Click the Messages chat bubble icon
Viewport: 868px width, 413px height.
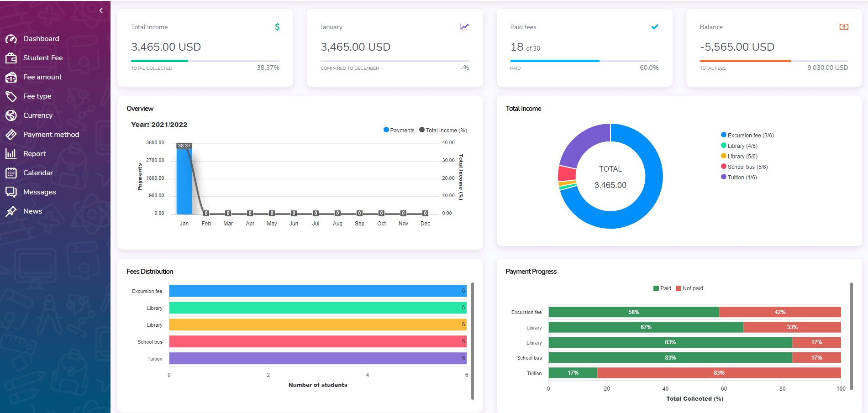(x=11, y=192)
